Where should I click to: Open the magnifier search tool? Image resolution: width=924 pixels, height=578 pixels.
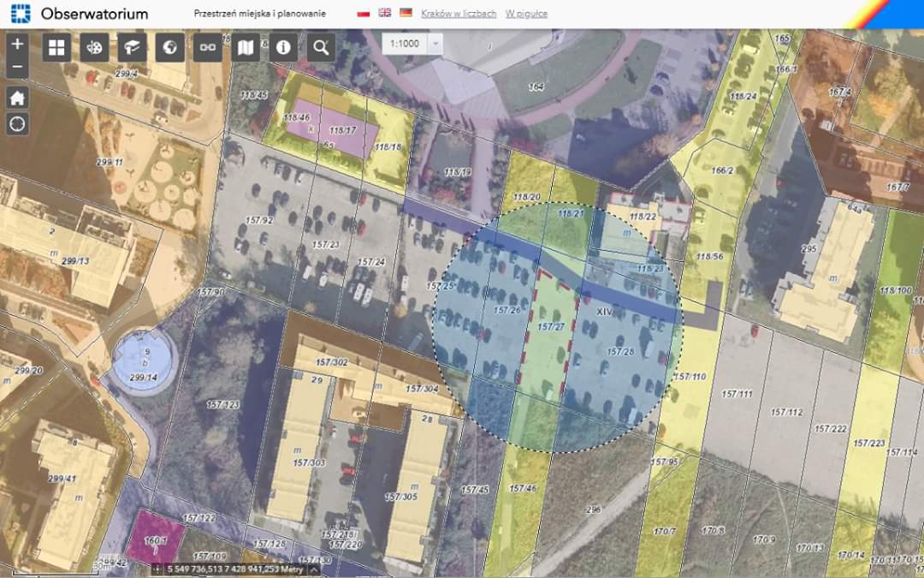pos(321,48)
